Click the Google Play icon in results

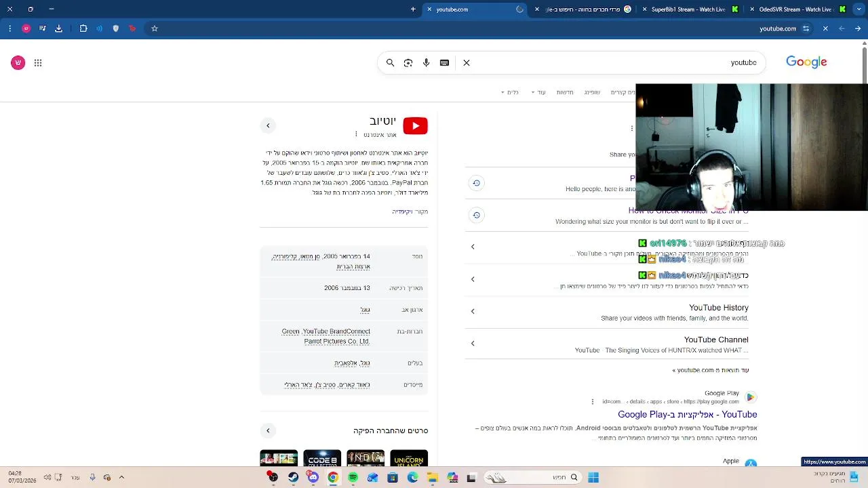[750, 397]
